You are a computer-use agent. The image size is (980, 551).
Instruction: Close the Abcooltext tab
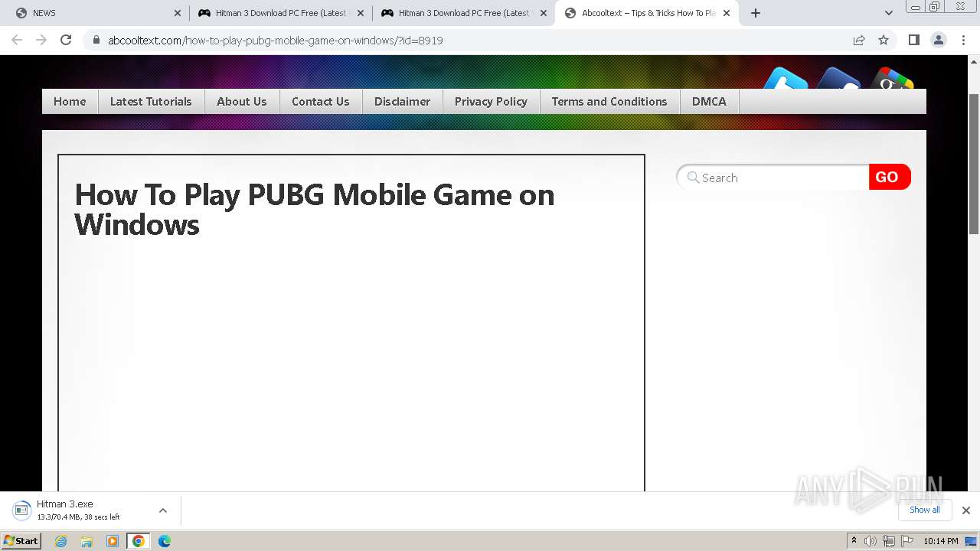click(x=727, y=13)
